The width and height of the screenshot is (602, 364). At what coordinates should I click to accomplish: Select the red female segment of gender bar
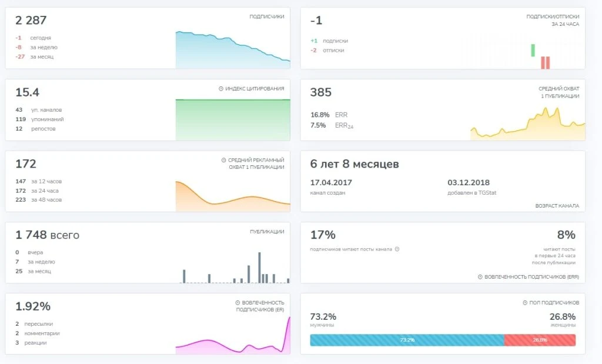[540, 340]
